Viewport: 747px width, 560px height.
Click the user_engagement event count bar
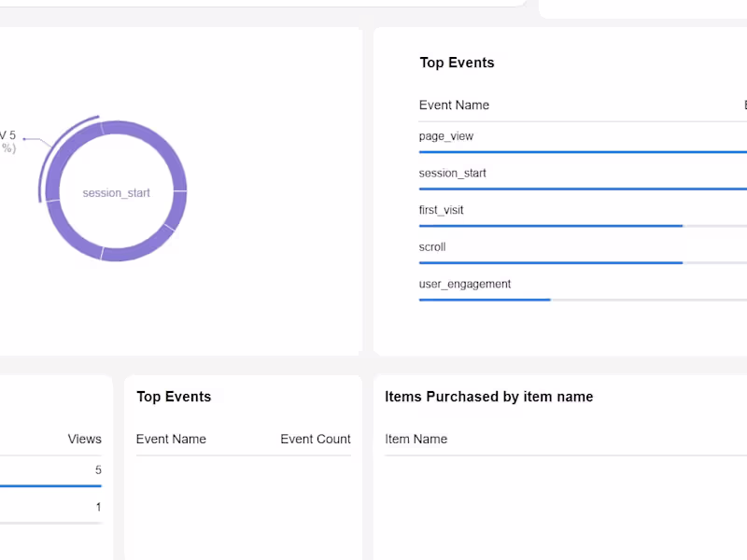[484, 300]
